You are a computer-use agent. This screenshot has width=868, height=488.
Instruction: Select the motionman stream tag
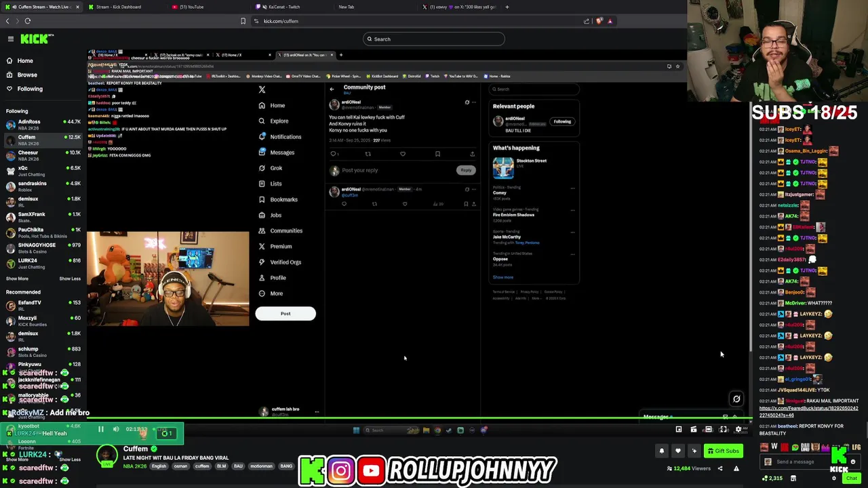pyautogui.click(x=261, y=466)
